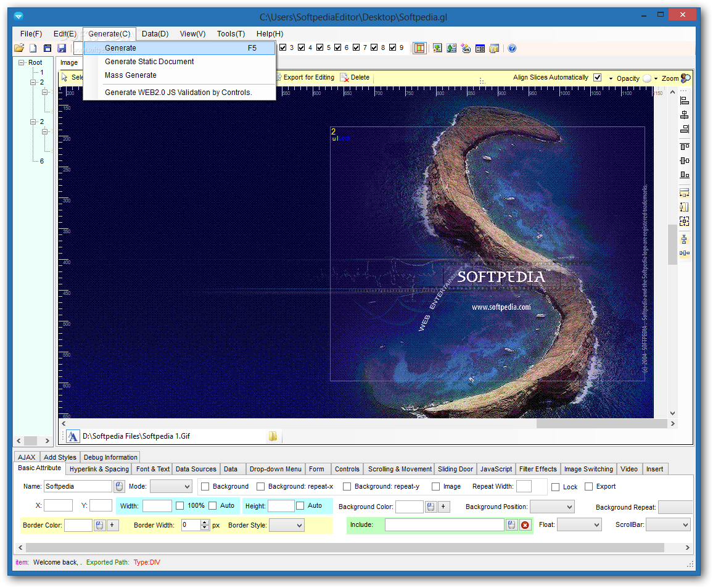Save with the blue floppy disk icon
Screen dimensions: 713x588
62,48
